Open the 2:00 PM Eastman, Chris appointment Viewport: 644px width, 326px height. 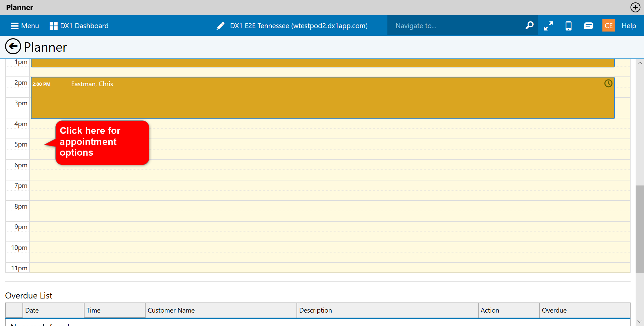pos(323,98)
